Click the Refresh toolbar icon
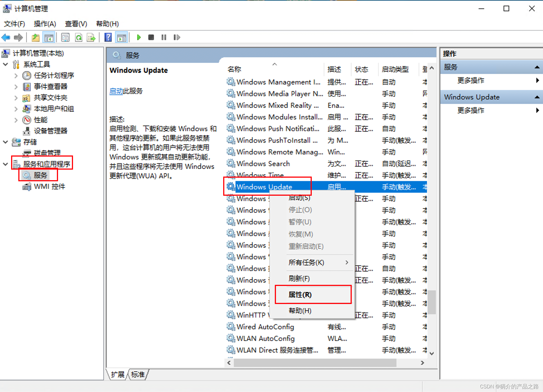 (79, 37)
